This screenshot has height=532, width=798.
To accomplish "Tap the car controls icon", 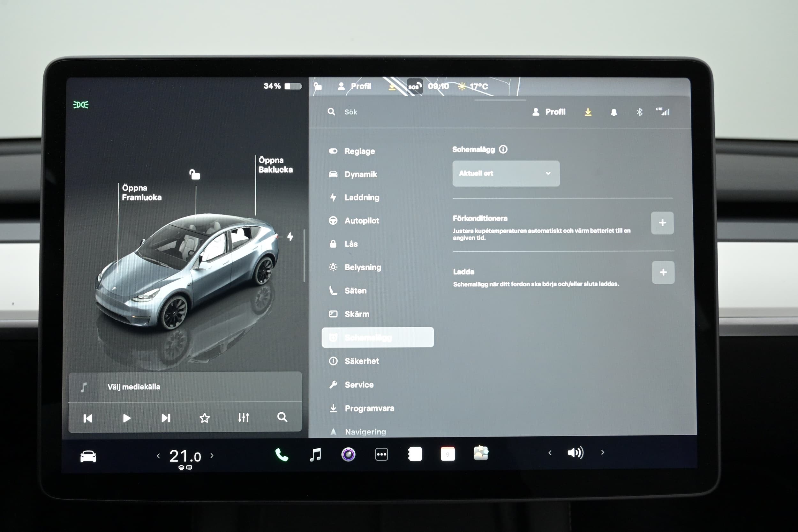I will click(88, 456).
